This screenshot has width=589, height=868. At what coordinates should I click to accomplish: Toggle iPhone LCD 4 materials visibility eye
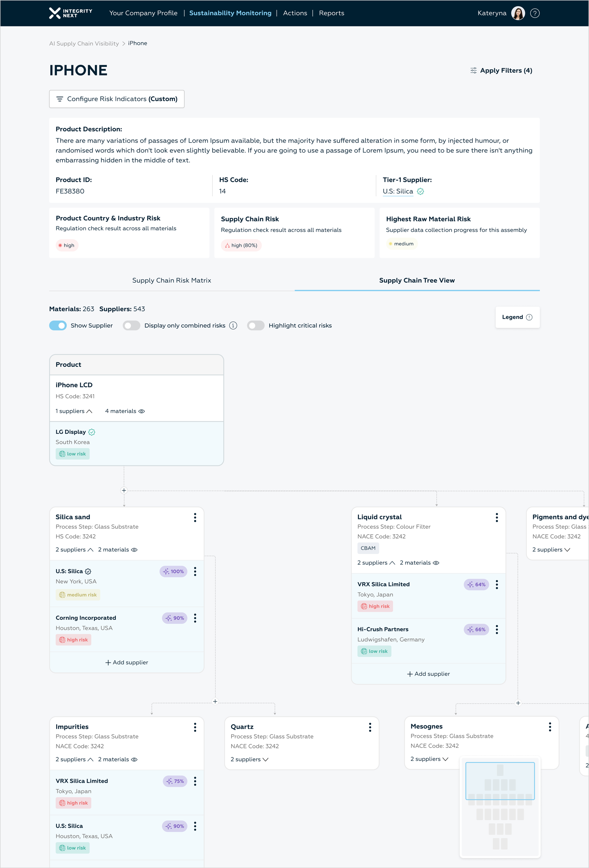[142, 411]
